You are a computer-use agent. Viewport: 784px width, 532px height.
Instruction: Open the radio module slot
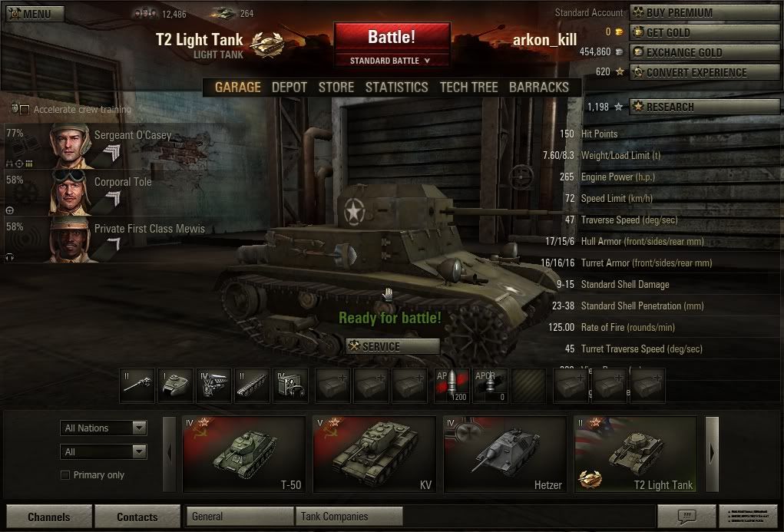(x=291, y=385)
